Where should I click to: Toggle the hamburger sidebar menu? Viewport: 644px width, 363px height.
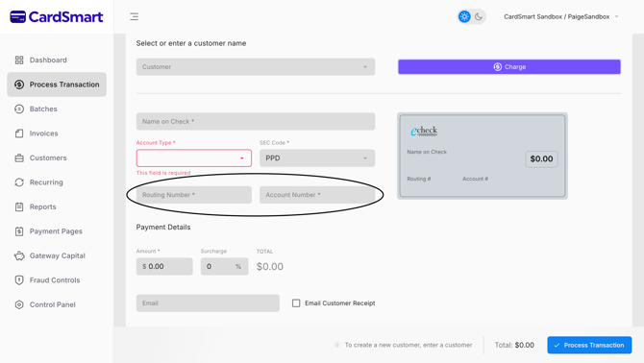[134, 17]
